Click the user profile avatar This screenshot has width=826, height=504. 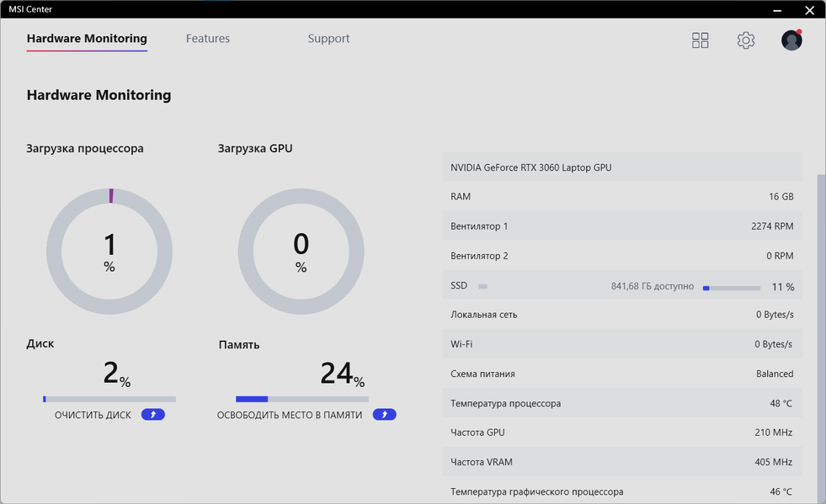(x=791, y=40)
